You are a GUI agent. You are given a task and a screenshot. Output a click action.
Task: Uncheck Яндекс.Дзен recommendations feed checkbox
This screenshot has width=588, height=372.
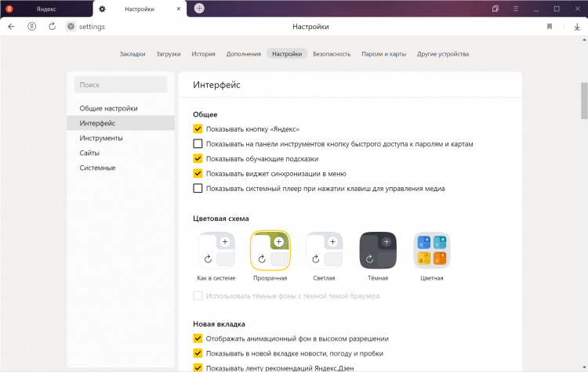click(198, 367)
